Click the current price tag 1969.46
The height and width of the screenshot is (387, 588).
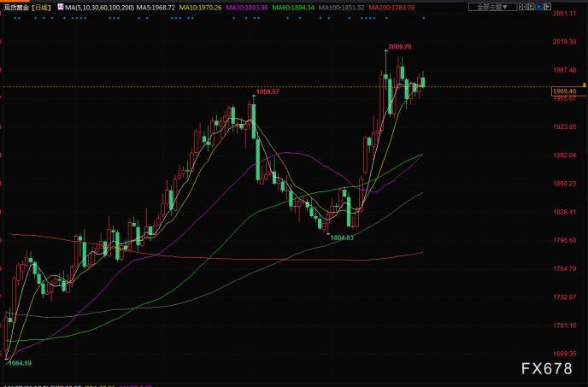565,89
